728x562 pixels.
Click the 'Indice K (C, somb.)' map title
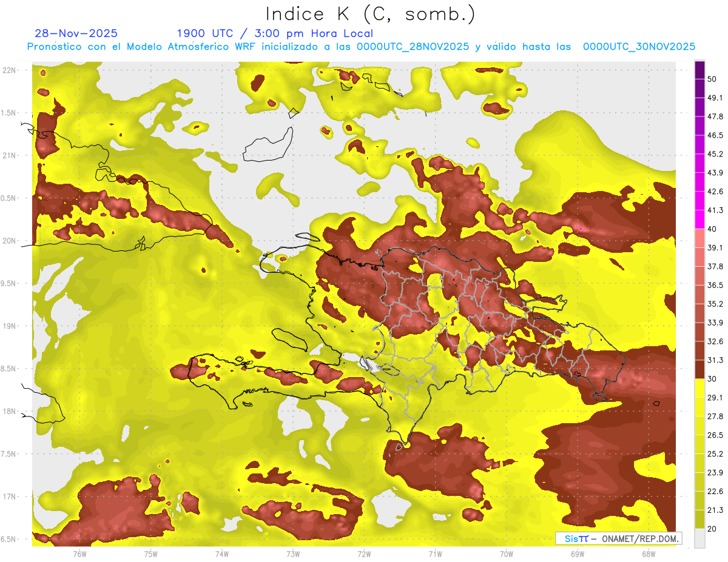coord(370,15)
